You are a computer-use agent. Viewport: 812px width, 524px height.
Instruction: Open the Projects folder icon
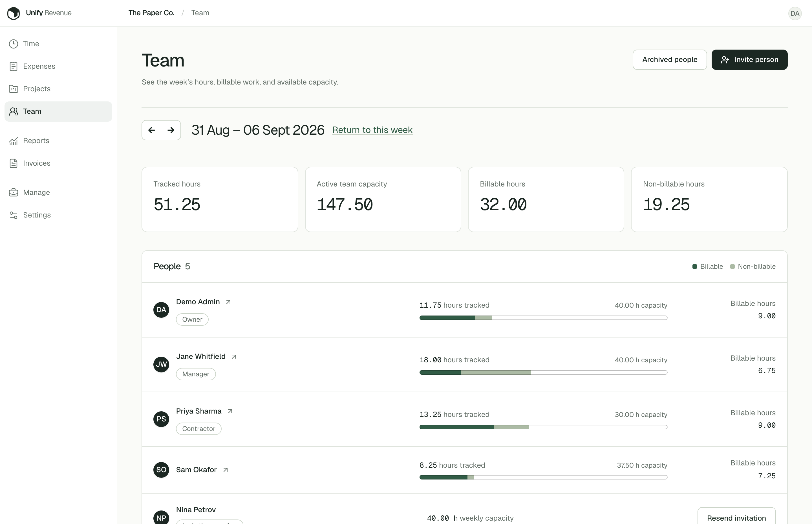pos(14,89)
